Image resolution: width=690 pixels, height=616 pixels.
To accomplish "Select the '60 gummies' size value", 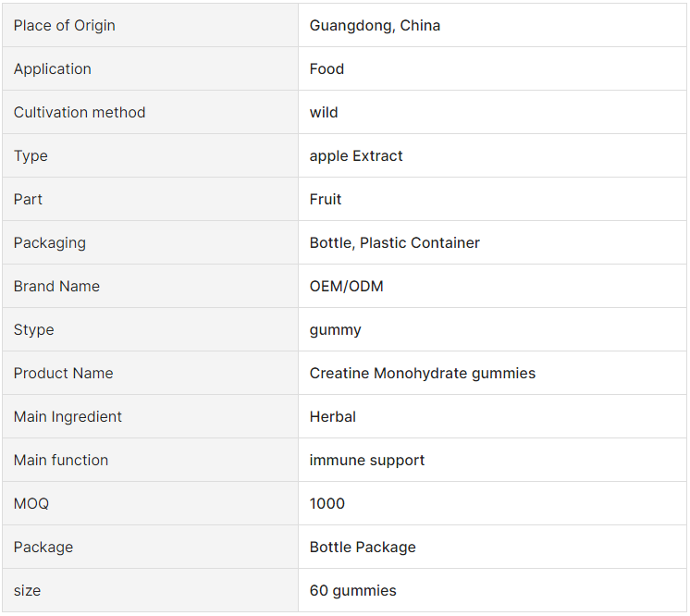I will pos(353,591).
